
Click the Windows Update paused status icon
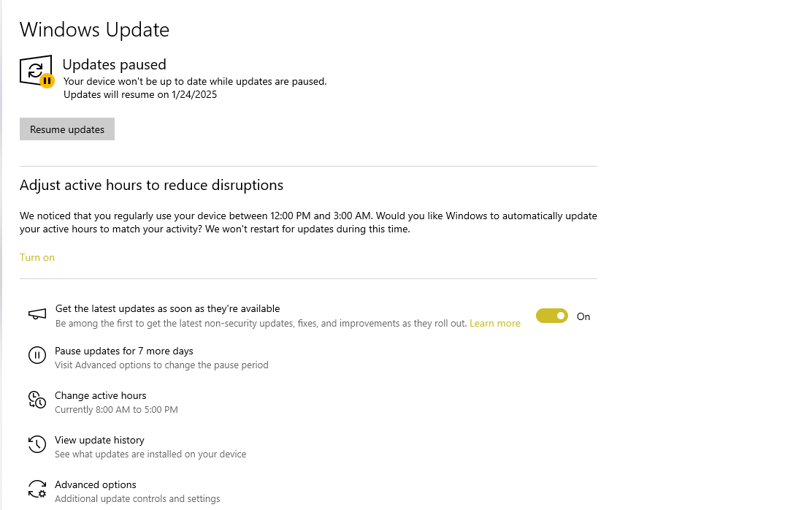tap(37, 71)
